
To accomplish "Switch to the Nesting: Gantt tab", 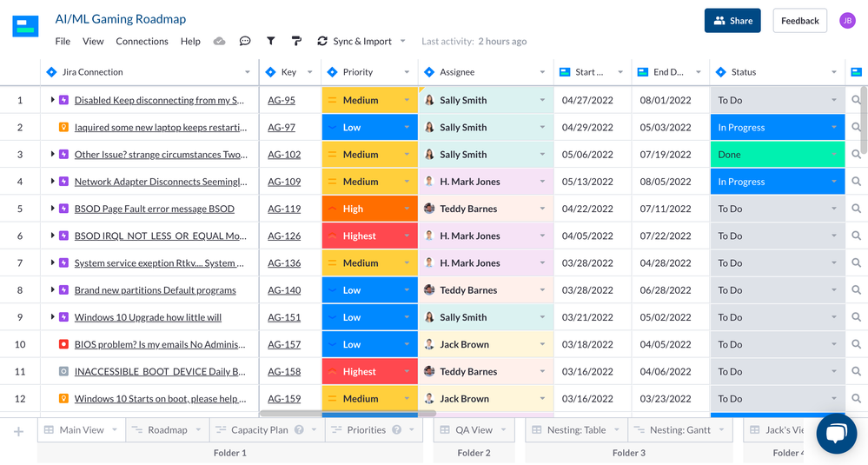I will 680,429.
